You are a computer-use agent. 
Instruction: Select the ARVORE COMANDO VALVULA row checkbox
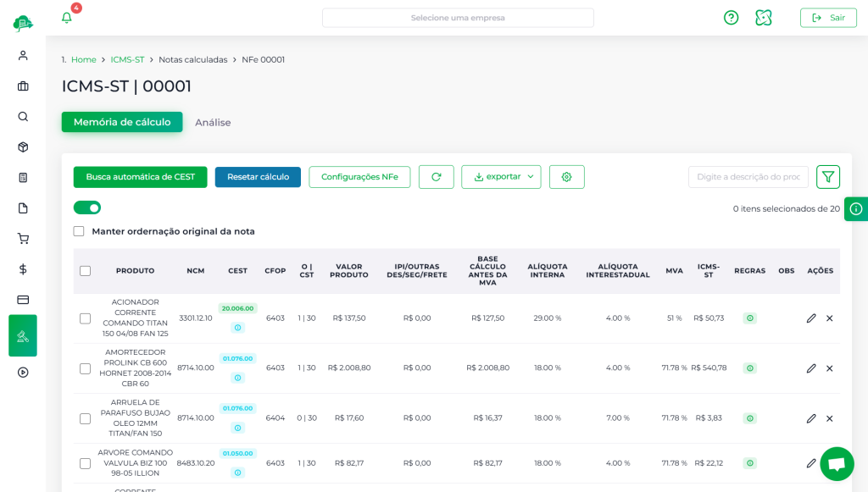[86, 463]
